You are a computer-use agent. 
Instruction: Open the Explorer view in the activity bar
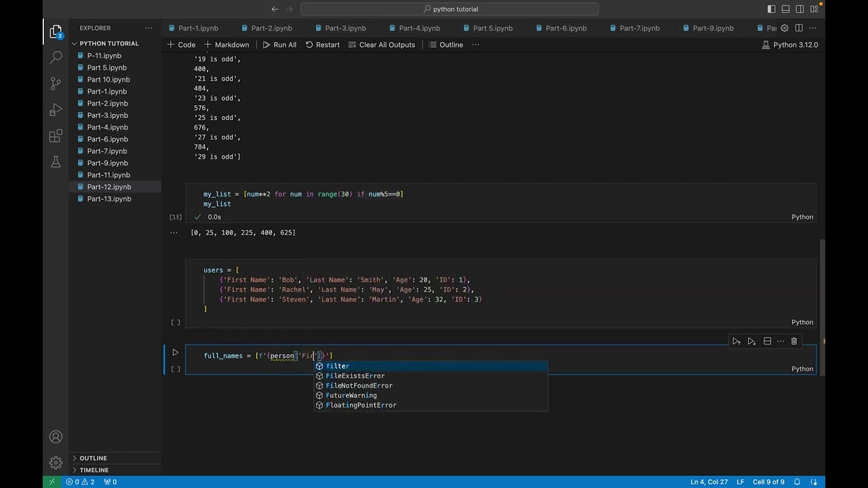click(56, 32)
